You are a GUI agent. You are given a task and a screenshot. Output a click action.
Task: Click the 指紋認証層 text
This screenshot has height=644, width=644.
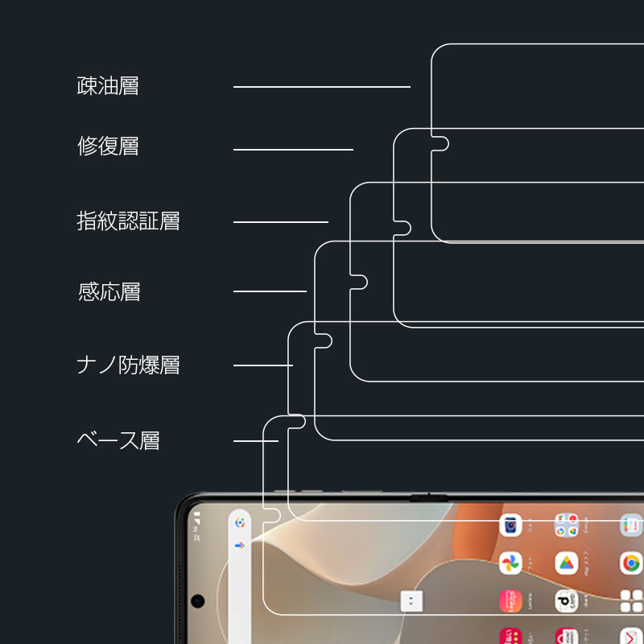pyautogui.click(x=128, y=221)
